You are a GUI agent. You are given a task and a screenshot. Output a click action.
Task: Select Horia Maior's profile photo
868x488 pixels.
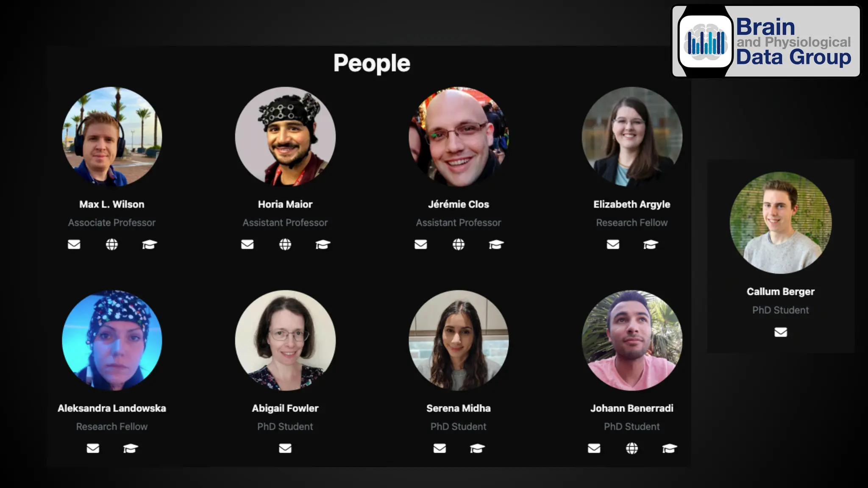285,137
